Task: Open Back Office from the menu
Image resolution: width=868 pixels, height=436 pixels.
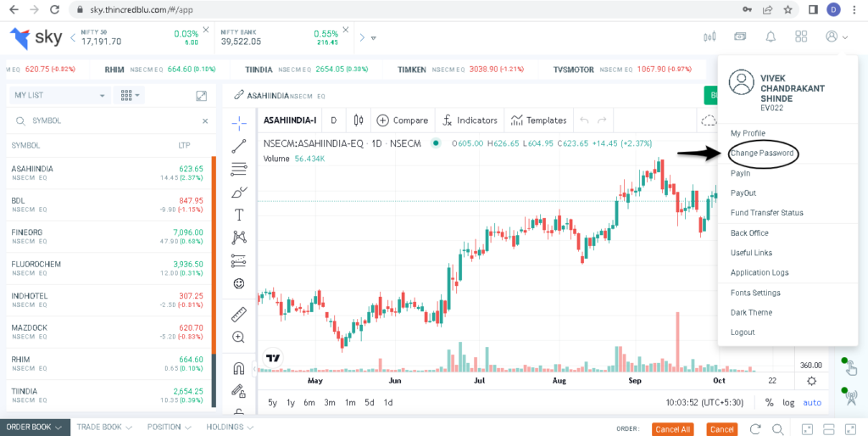Action: (749, 233)
